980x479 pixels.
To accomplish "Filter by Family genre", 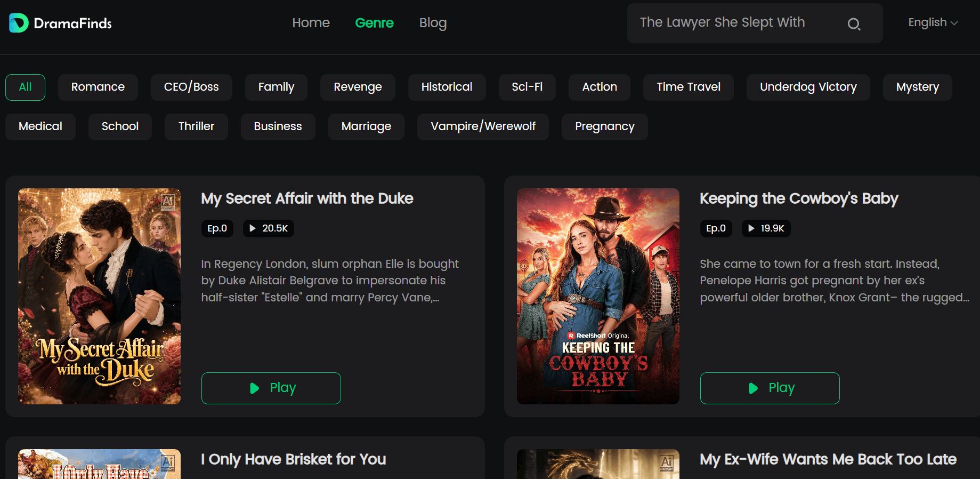I will (x=276, y=87).
